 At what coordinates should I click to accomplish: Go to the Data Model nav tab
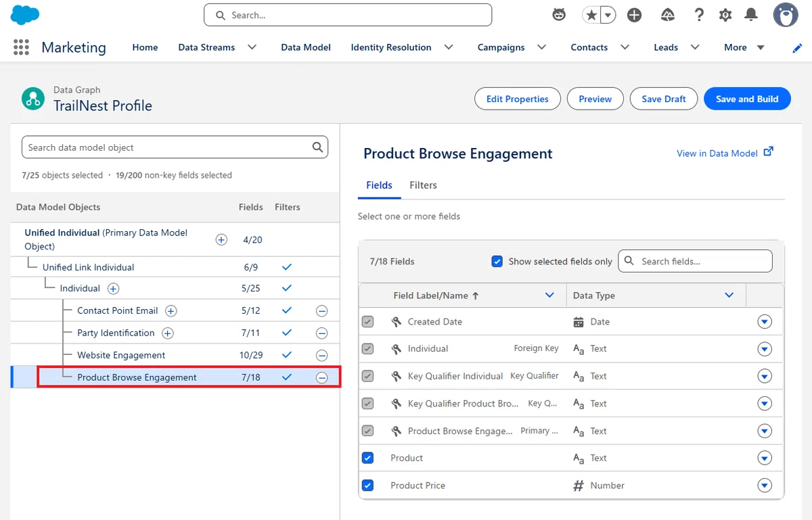pos(306,47)
